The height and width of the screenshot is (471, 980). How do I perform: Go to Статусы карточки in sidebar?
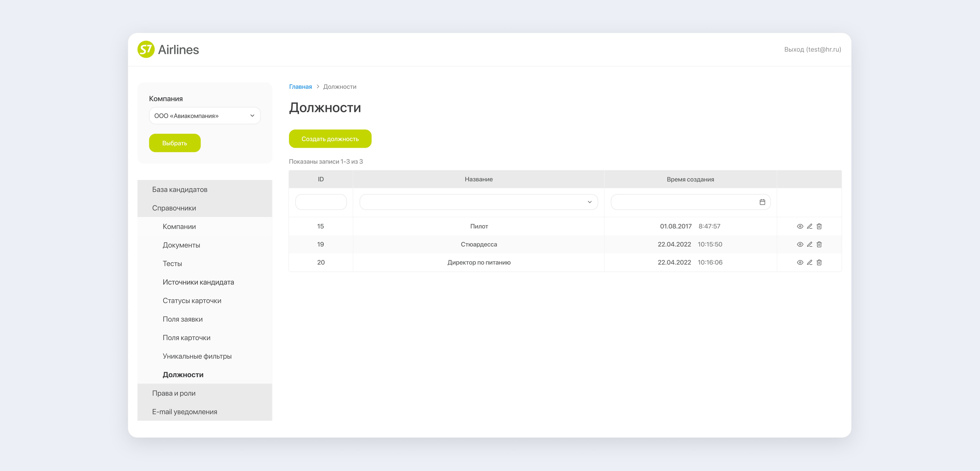pyautogui.click(x=192, y=301)
